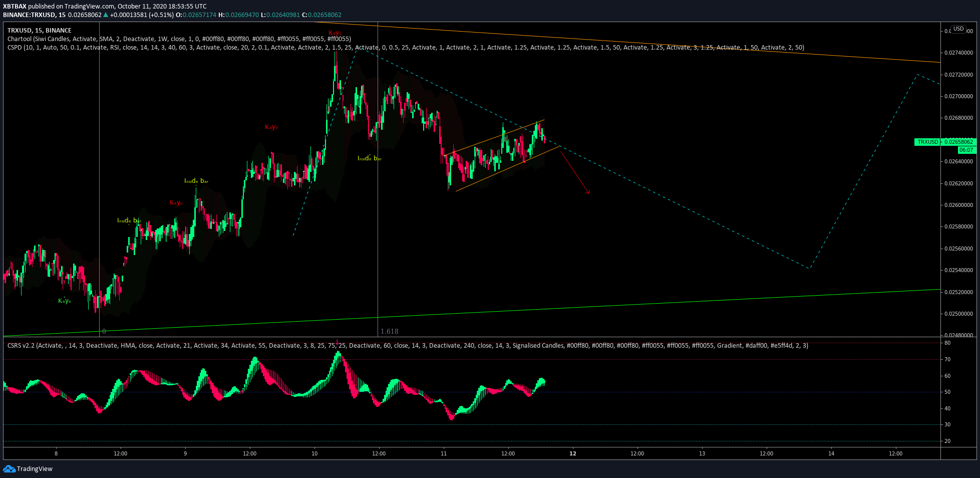Image resolution: width=980 pixels, height=478 pixels.
Task: Click the USD currency badge
Action: click(958, 29)
